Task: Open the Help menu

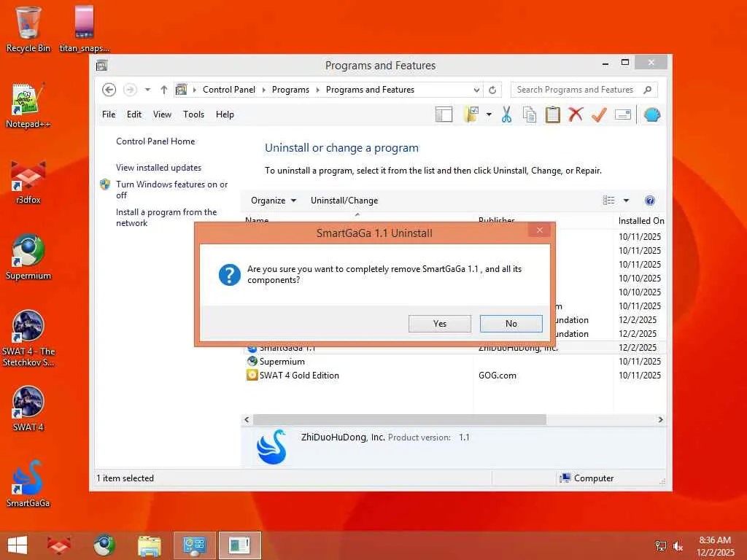Action: (225, 114)
